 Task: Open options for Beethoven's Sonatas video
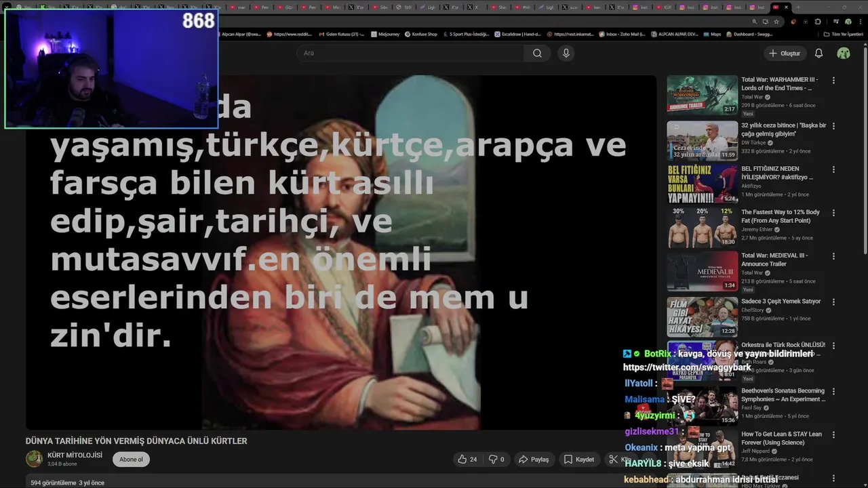pyautogui.click(x=833, y=392)
